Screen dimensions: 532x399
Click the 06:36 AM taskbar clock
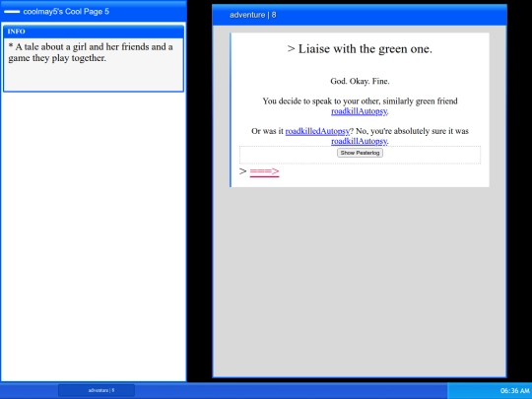tap(514, 391)
